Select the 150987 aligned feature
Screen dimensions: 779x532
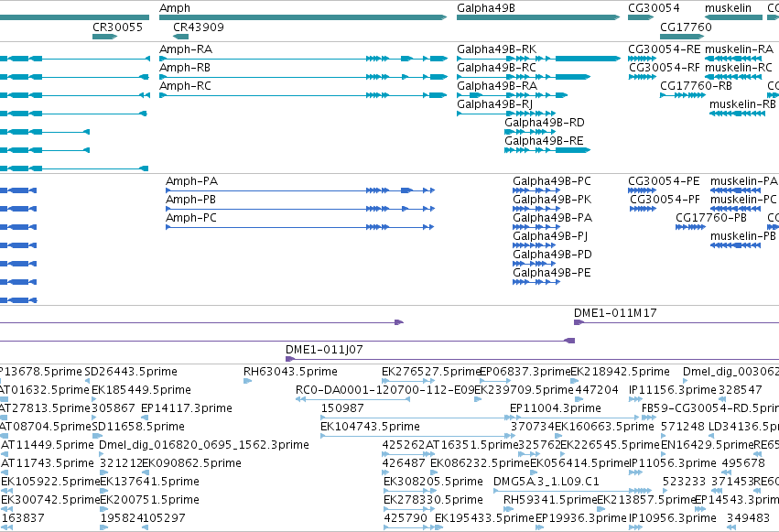coord(418,418)
